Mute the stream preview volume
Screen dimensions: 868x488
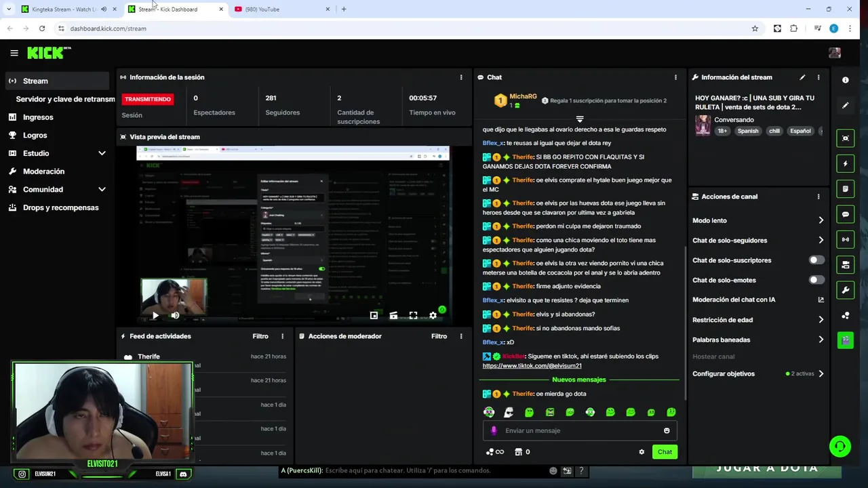coord(175,315)
